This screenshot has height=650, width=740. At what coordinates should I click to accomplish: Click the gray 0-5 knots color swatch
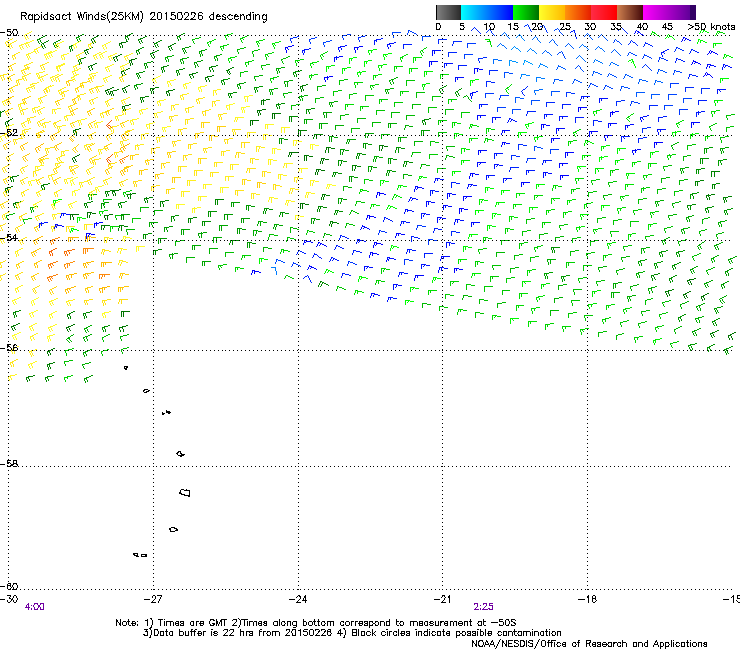point(448,12)
